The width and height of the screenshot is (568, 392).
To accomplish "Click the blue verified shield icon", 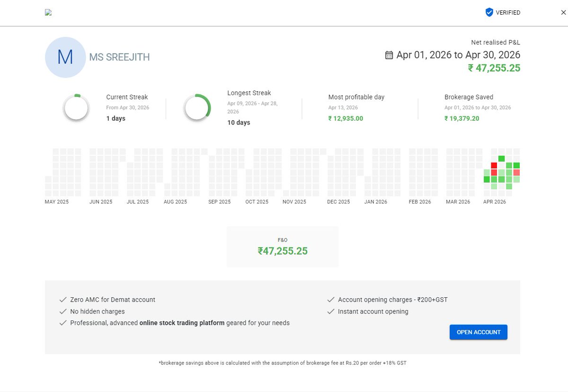I will click(489, 13).
